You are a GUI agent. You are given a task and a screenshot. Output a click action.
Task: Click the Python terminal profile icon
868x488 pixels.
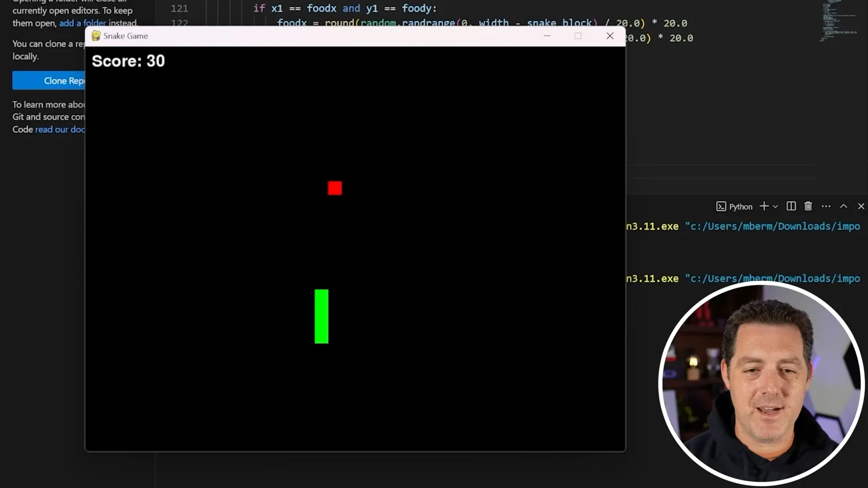[x=721, y=206]
